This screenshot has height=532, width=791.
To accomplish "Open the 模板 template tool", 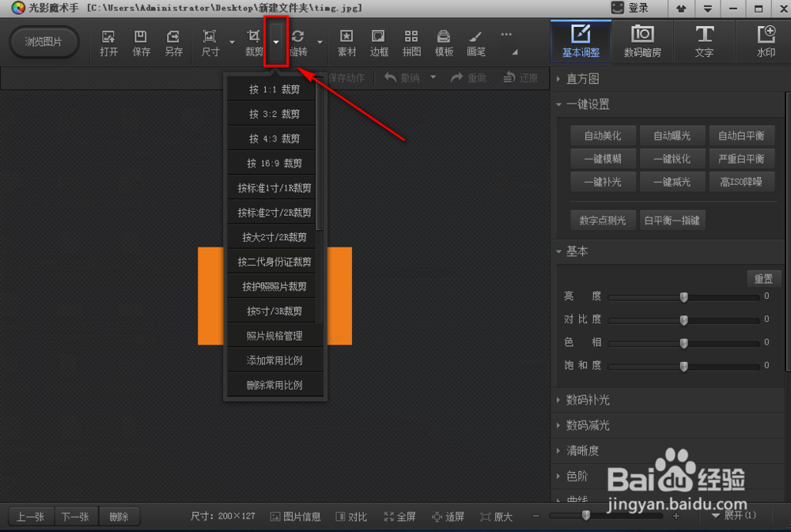I will pos(444,43).
